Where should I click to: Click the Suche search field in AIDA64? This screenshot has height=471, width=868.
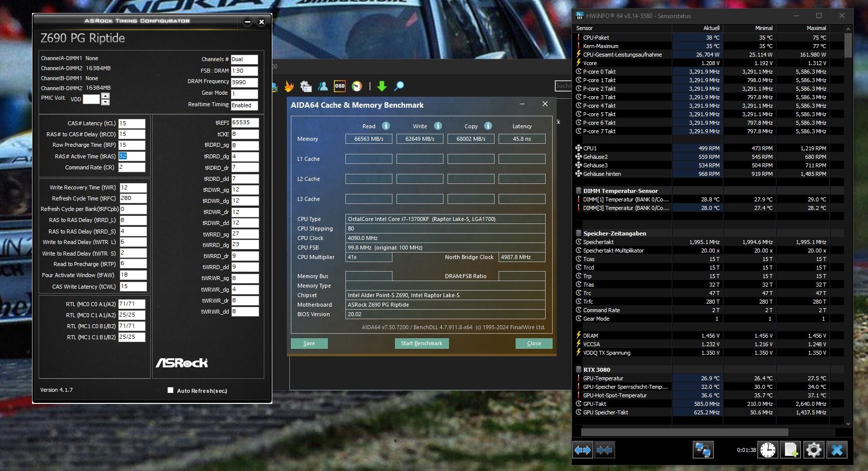[564, 86]
